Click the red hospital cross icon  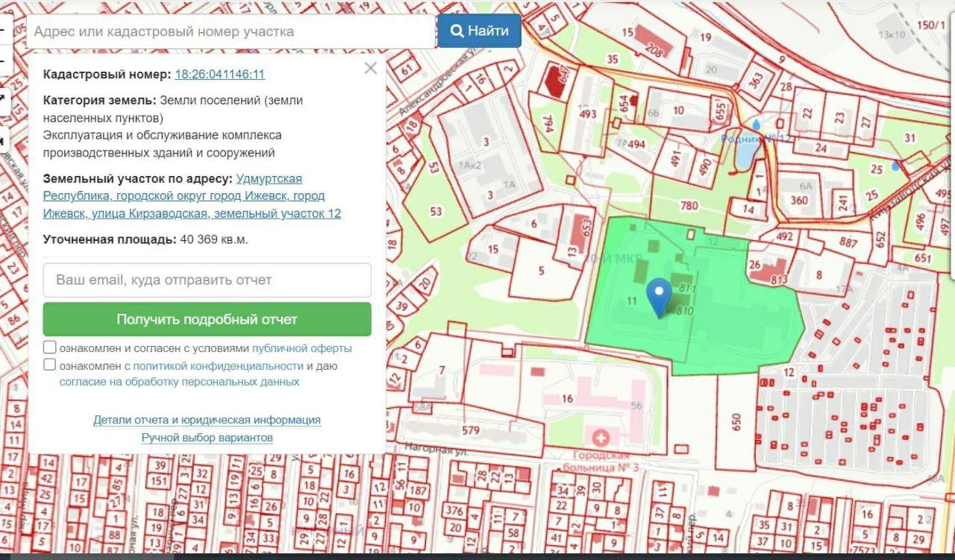(x=601, y=438)
